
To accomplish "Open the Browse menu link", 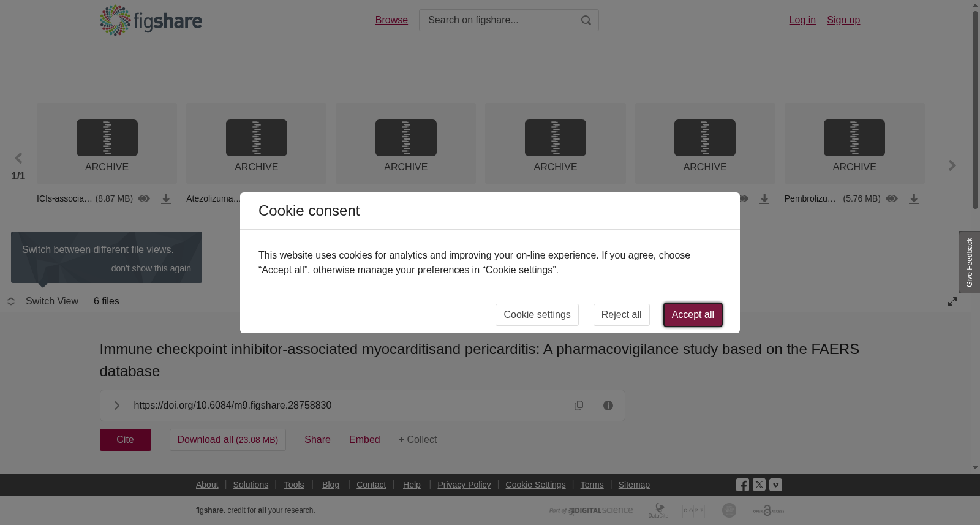I will point(391,20).
